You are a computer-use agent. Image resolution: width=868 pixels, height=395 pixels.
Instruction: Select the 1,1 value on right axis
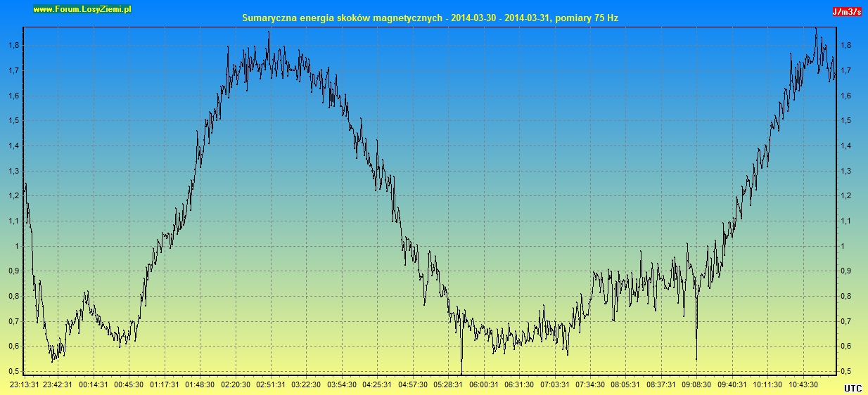(x=846, y=221)
